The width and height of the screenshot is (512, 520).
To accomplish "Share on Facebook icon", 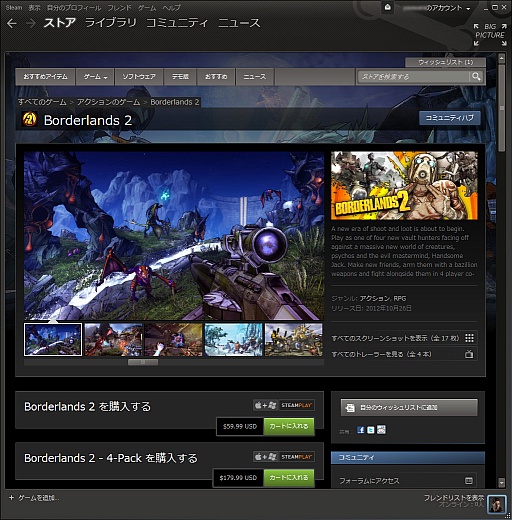I will tap(360, 430).
